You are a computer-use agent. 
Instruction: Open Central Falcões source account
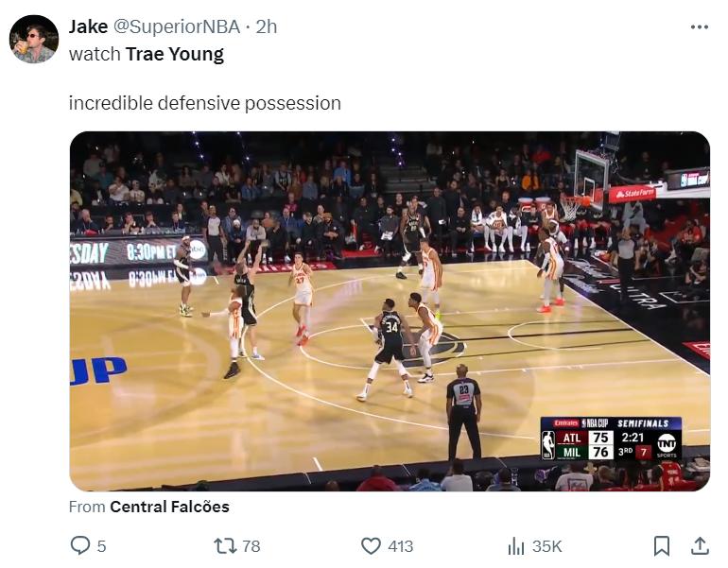[169, 507]
